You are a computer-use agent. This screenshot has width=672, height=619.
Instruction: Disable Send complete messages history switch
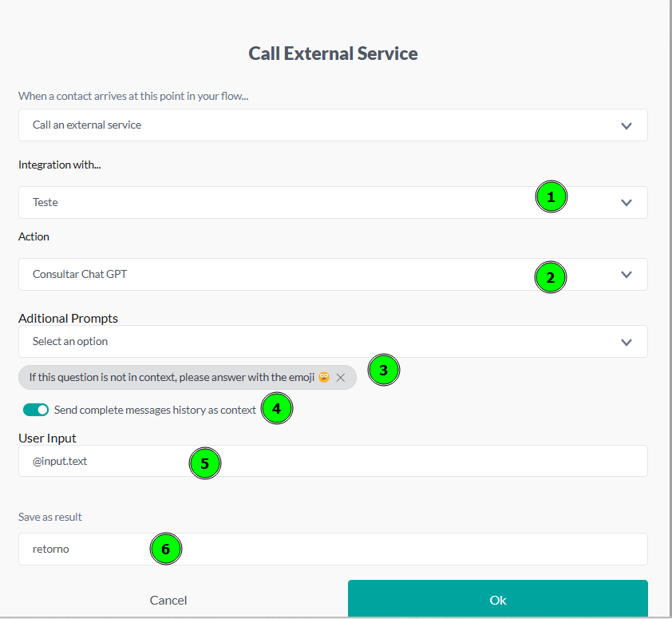click(x=36, y=410)
